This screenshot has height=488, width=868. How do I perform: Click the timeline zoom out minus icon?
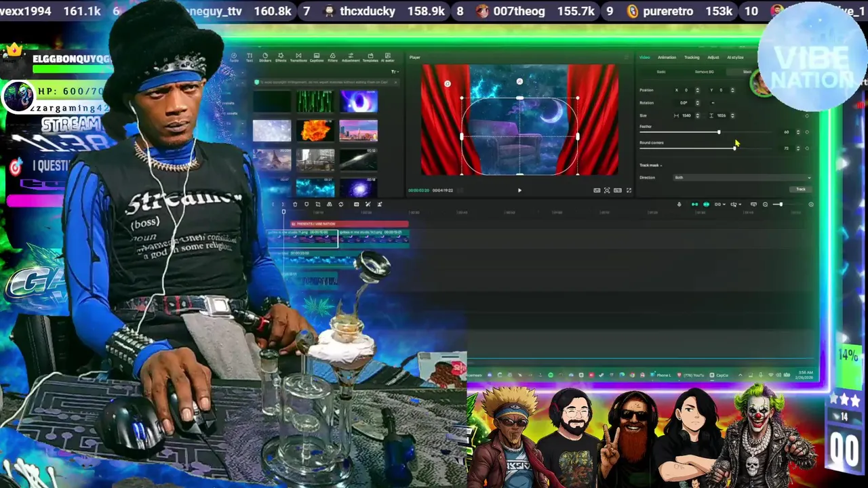point(765,204)
